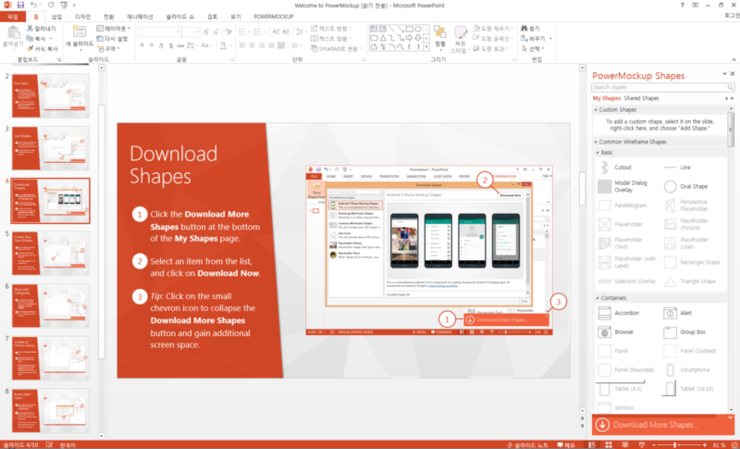
Task: Select the Modal Dialog Overlay shape
Action: pyautogui.click(x=623, y=186)
